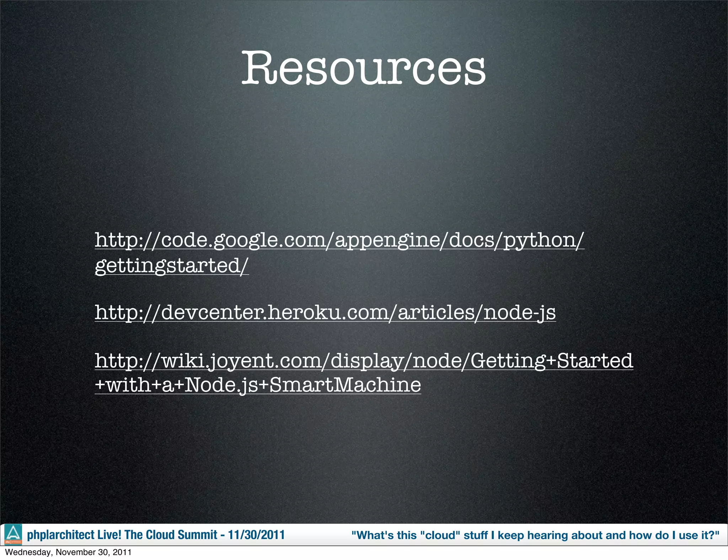
Task: Open the Google App Engine Python docs link
Action: pos(339,253)
